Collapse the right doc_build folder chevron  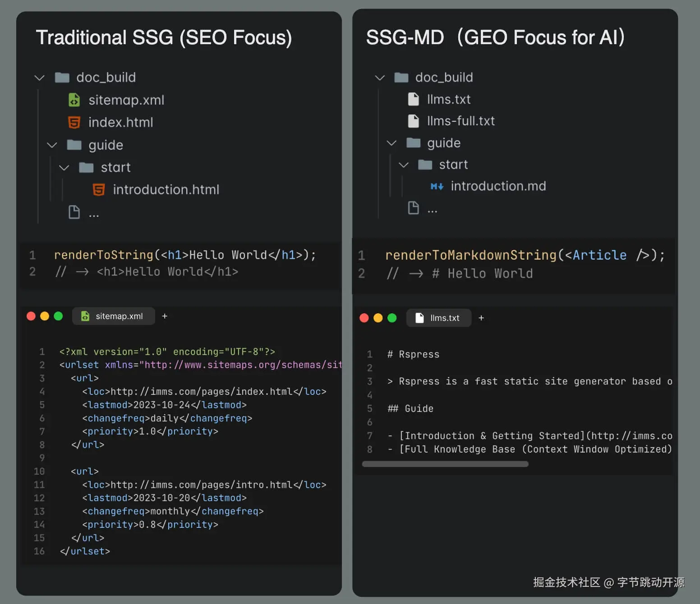pos(380,78)
